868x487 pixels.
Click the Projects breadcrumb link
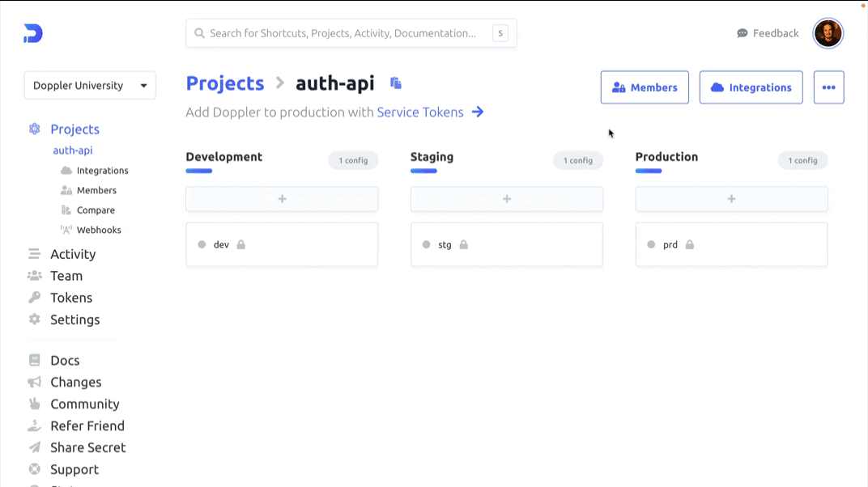click(x=225, y=83)
